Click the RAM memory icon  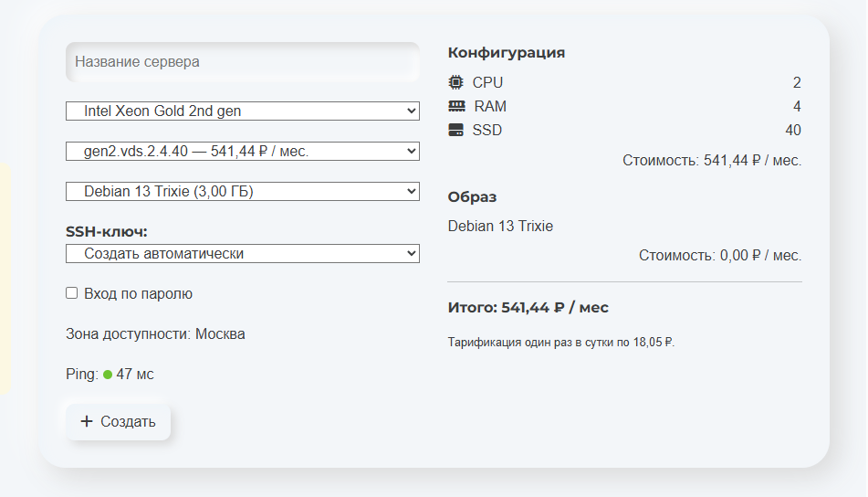pyautogui.click(x=456, y=106)
